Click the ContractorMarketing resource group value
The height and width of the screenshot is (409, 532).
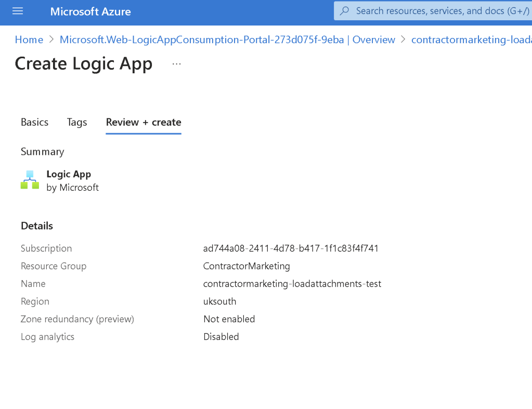pyautogui.click(x=246, y=266)
